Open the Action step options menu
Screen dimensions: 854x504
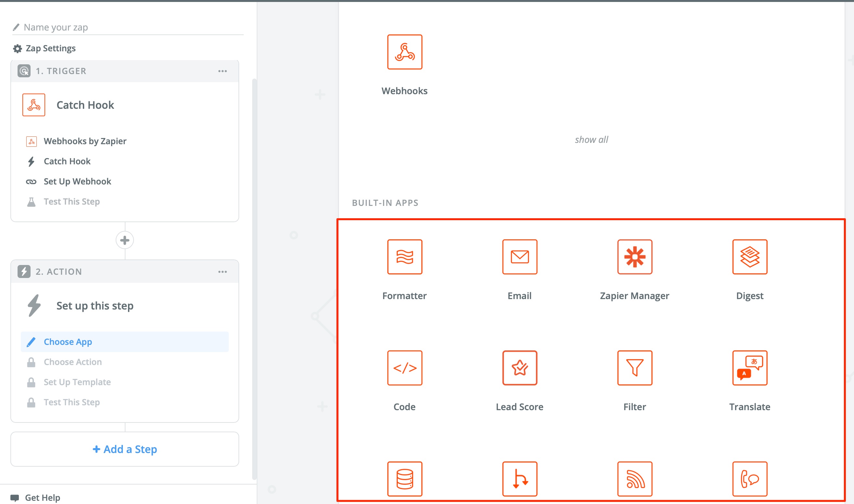(x=223, y=272)
